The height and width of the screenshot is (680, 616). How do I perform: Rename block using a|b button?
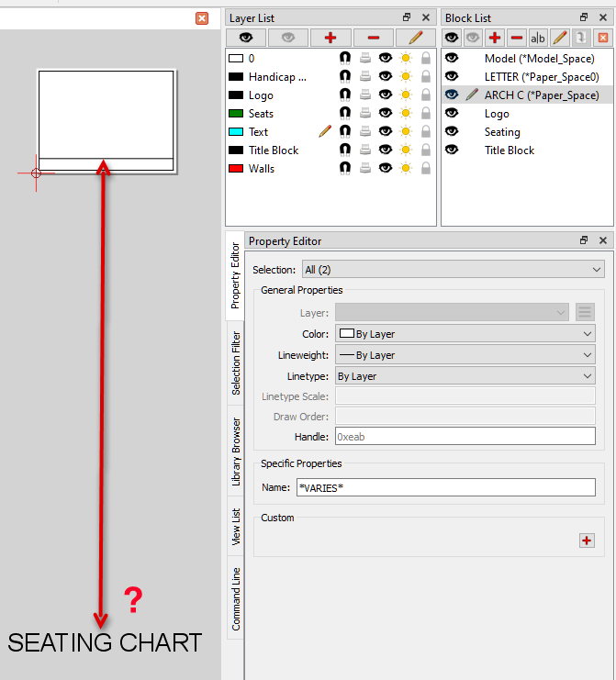[x=538, y=38]
